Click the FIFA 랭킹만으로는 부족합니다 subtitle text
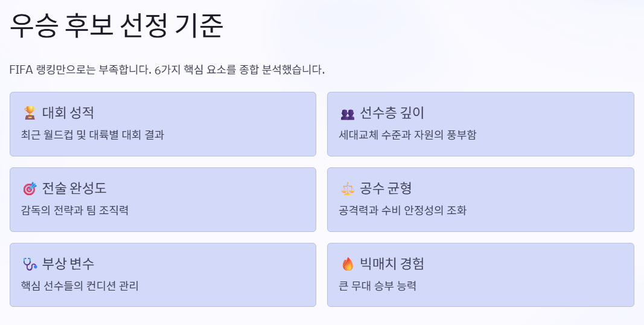This screenshot has width=644, height=325. click(x=167, y=69)
